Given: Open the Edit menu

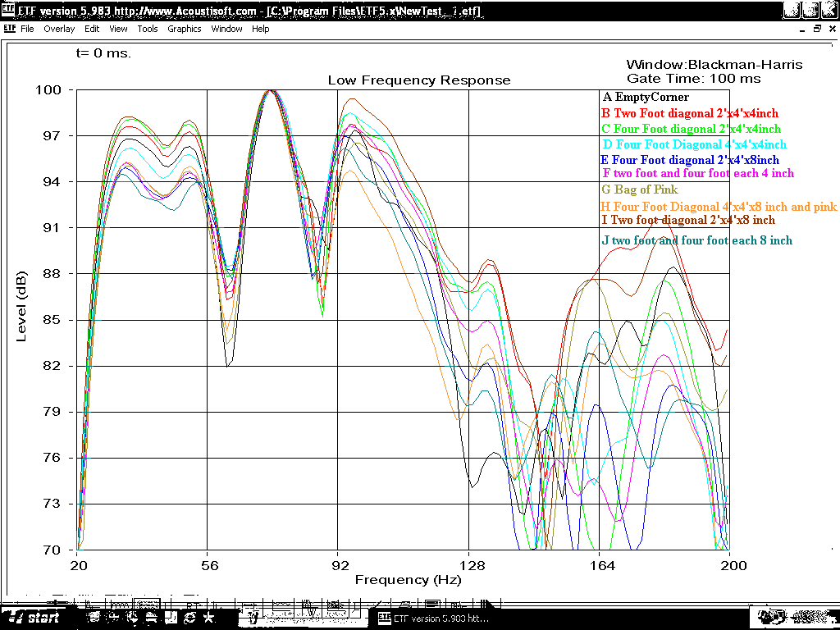Looking at the screenshot, I should point(92,29).
